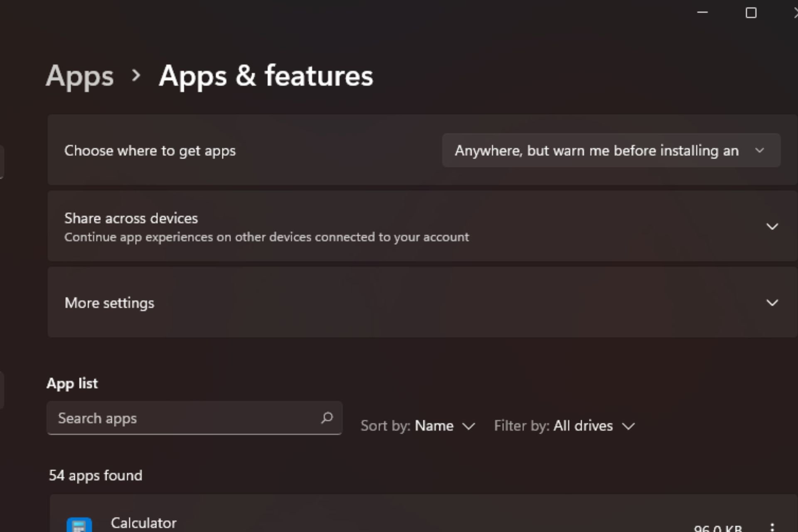Open the Sort by Name dropdown
798x532 pixels.
pyautogui.click(x=418, y=426)
